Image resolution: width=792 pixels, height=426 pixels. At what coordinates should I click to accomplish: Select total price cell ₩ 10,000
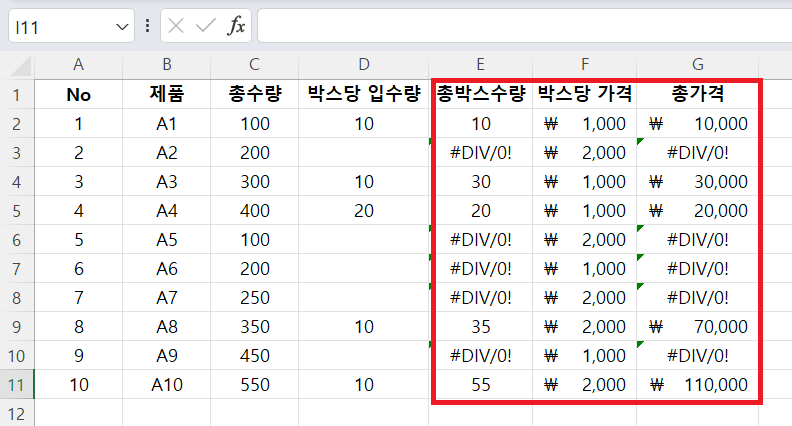coord(698,123)
